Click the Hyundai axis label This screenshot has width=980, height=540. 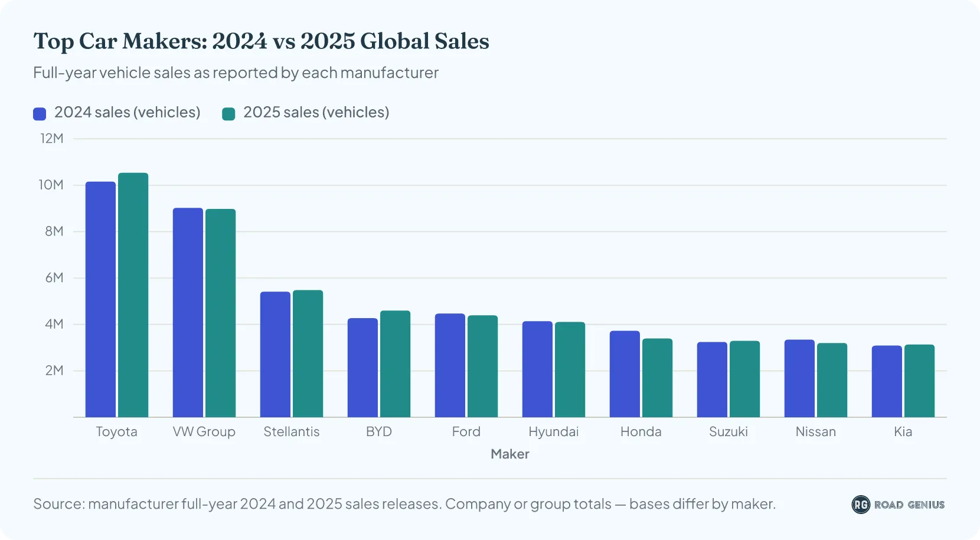pyautogui.click(x=554, y=432)
